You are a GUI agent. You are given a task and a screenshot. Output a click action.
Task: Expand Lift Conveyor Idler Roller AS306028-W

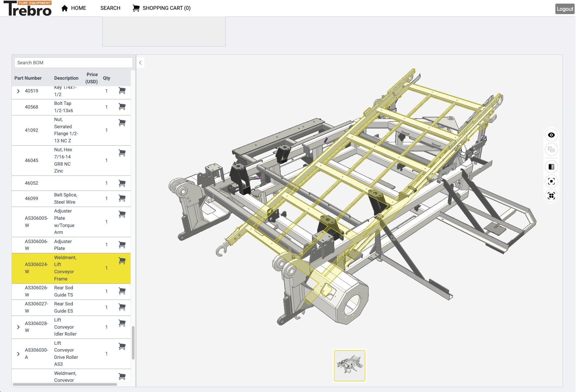18,327
